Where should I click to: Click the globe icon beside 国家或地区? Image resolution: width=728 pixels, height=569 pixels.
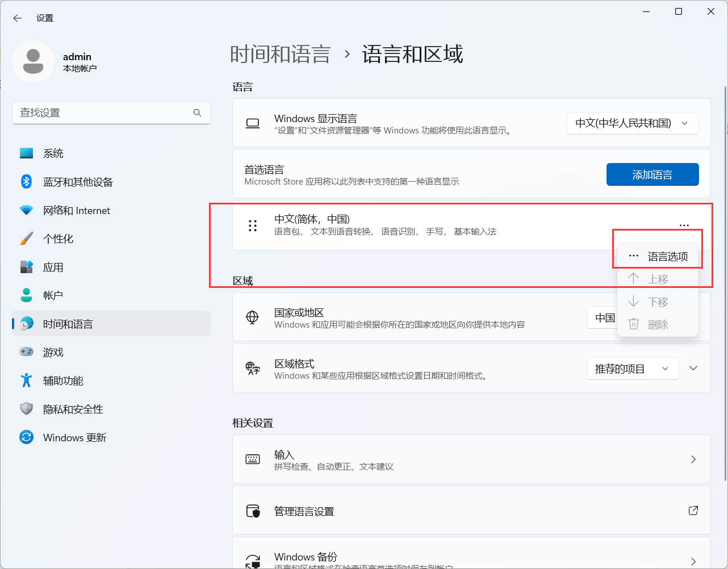coord(253,317)
